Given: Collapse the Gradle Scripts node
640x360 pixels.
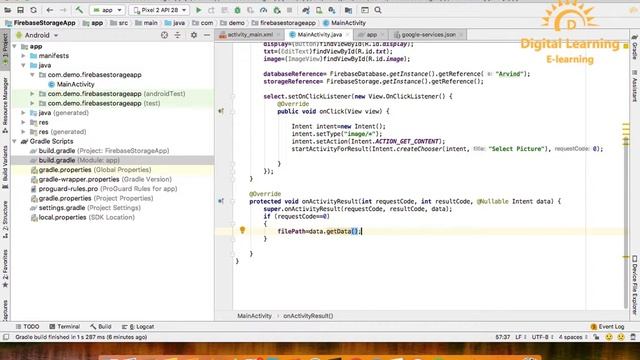Looking at the screenshot, I should [15, 141].
